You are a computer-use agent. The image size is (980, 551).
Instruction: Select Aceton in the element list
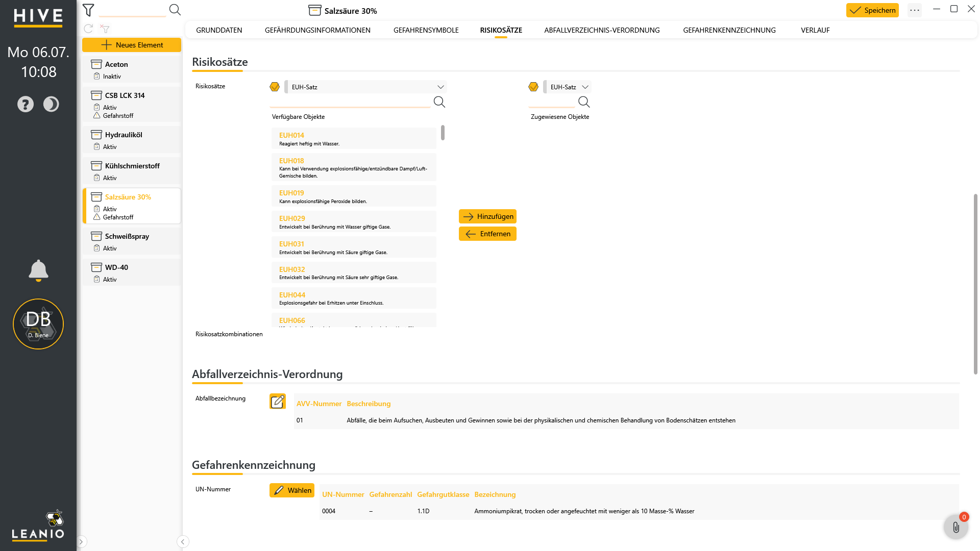click(132, 69)
